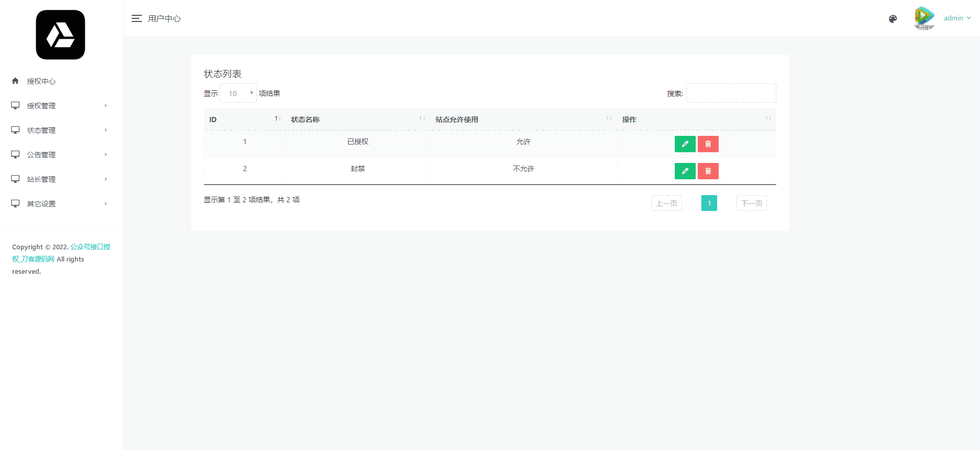Viewport: 980px width, 450px height.
Task: Expand 授权管理 sidebar menu
Action: (59, 106)
